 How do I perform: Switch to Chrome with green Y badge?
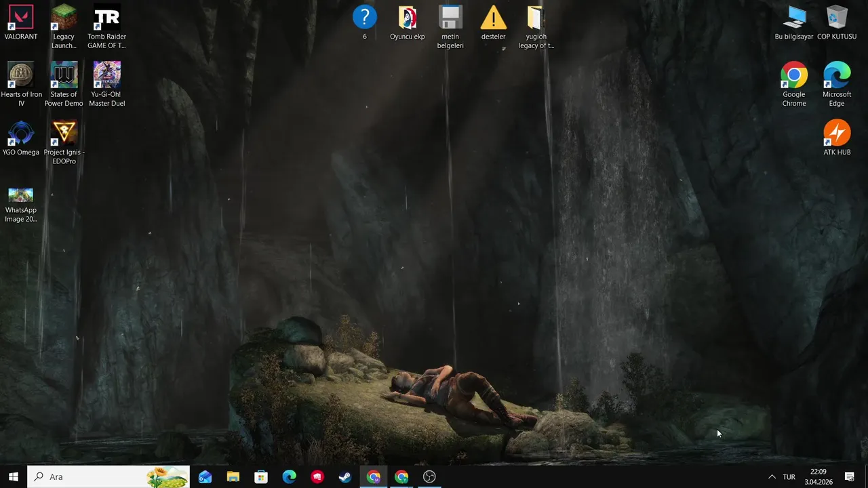(x=401, y=476)
